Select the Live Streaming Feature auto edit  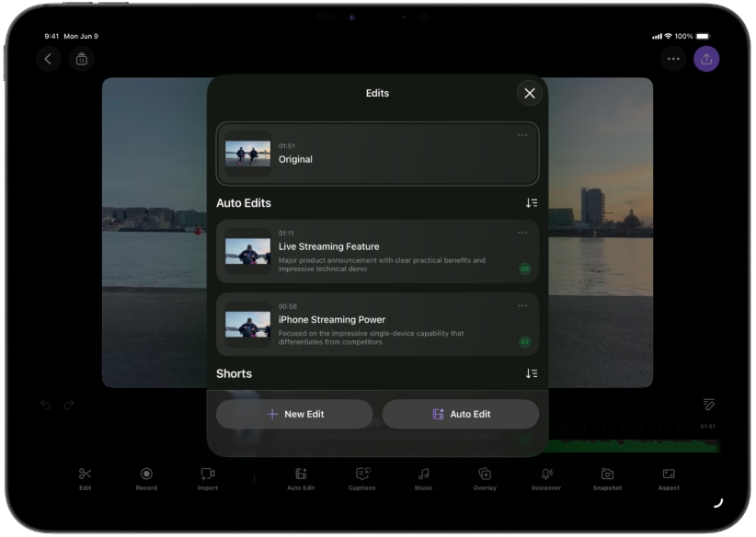tap(377, 251)
